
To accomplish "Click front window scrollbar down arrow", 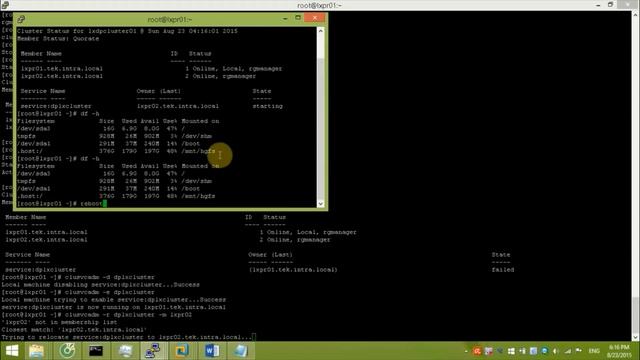I will coord(321,203).
